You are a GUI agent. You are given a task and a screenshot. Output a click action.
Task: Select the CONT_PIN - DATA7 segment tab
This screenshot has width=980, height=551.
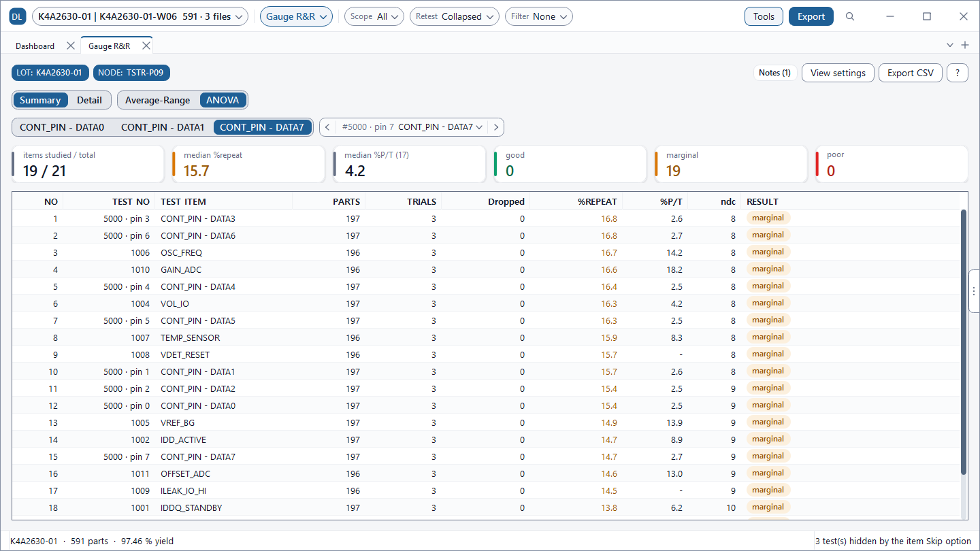262,127
